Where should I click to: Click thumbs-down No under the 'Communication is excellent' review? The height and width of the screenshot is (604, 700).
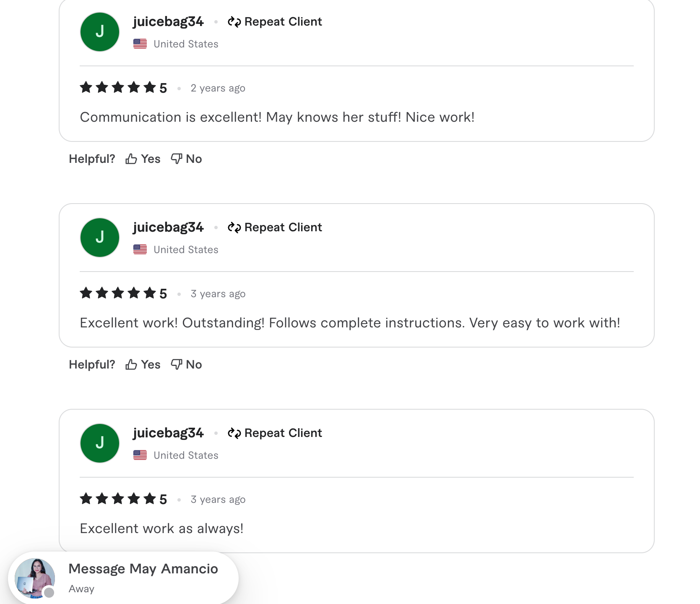click(187, 159)
